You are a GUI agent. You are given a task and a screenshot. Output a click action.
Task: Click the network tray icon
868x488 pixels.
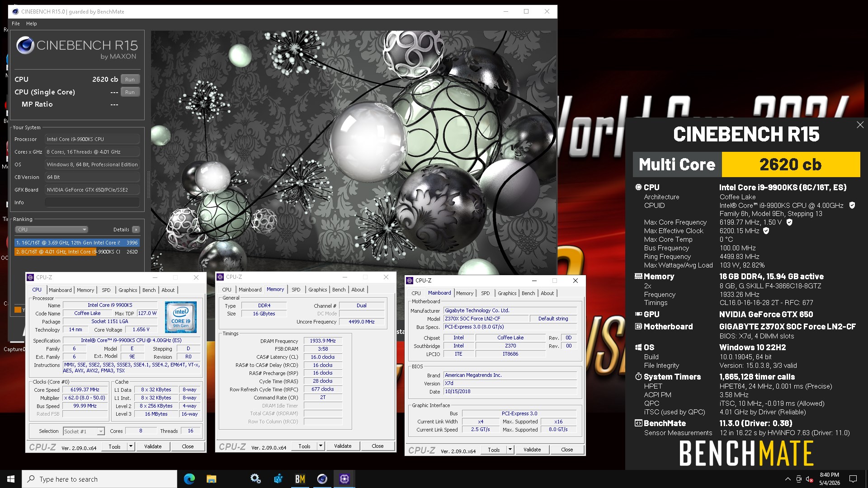pyautogui.click(x=799, y=479)
